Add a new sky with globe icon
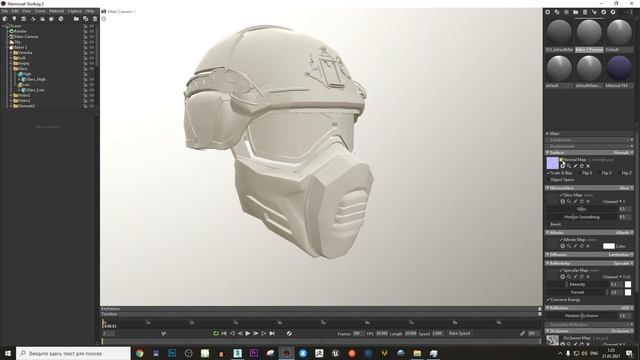Image resolution: width=640 pixels, height=360 pixels. [x=5, y=19]
